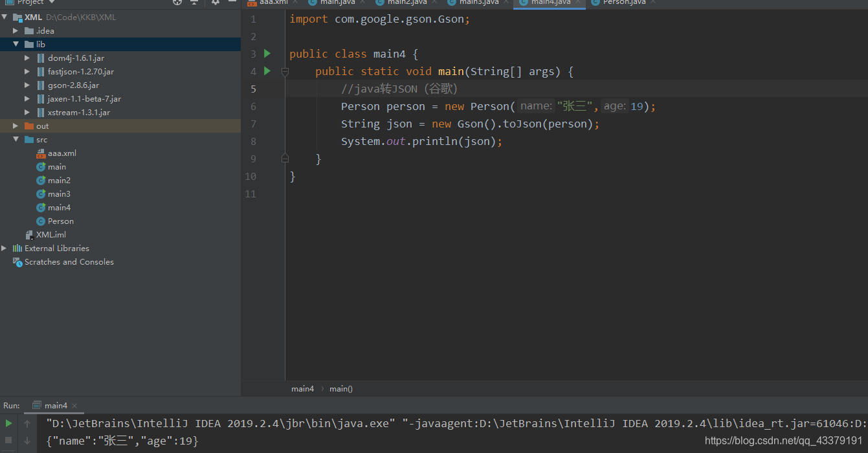Click orange out folder icon
The width and height of the screenshot is (868, 453).
29,126
